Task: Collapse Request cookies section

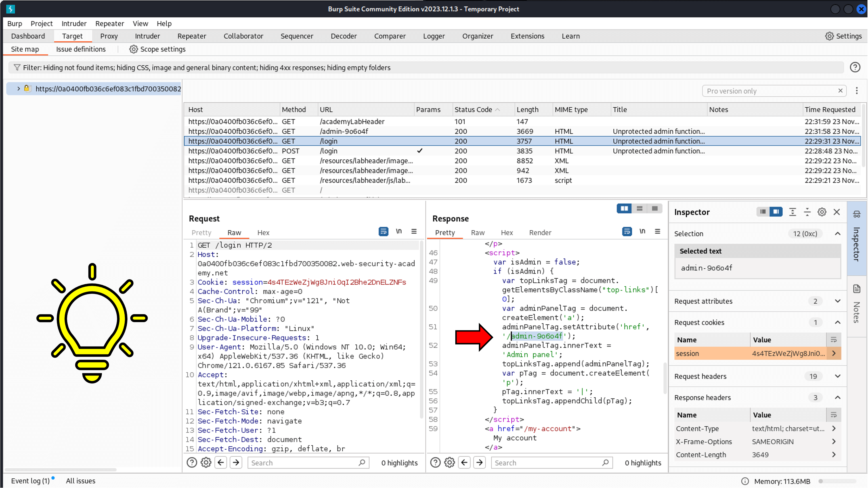Action: 838,322
